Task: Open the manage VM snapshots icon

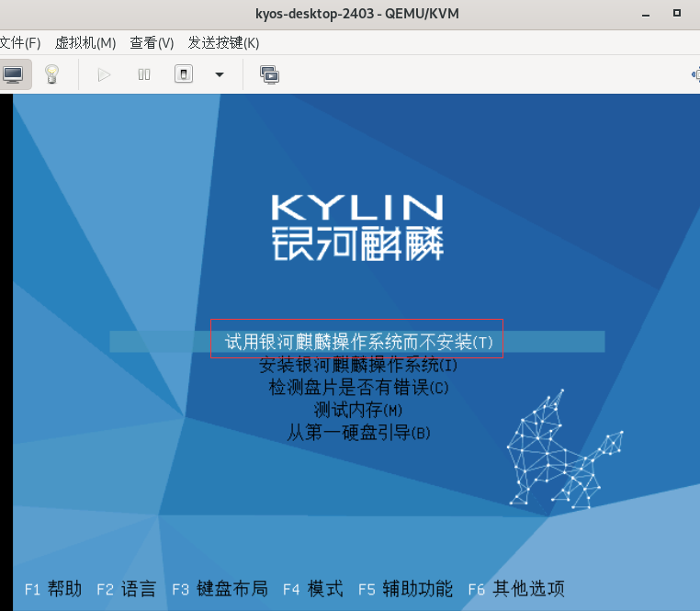Action: tap(270, 74)
